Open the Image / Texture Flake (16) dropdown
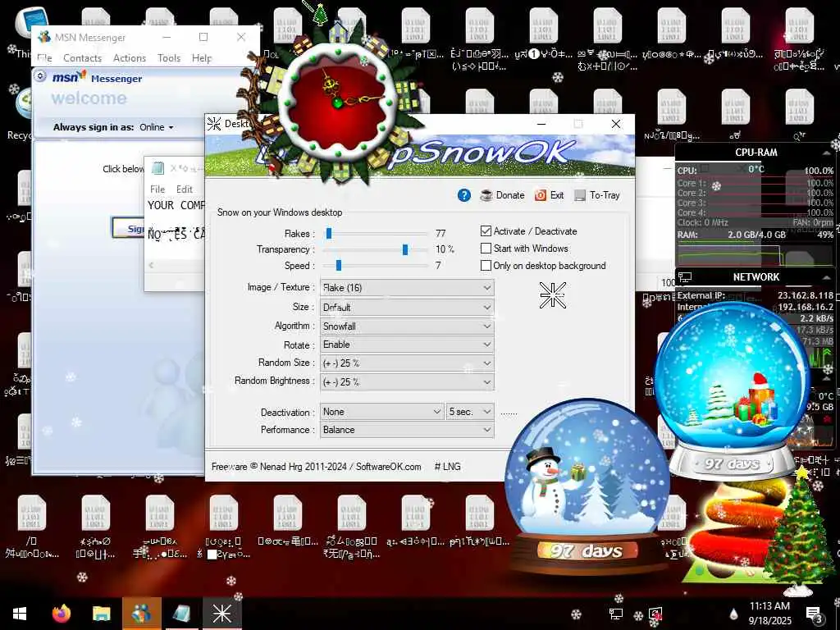The height and width of the screenshot is (630, 840). coord(407,288)
